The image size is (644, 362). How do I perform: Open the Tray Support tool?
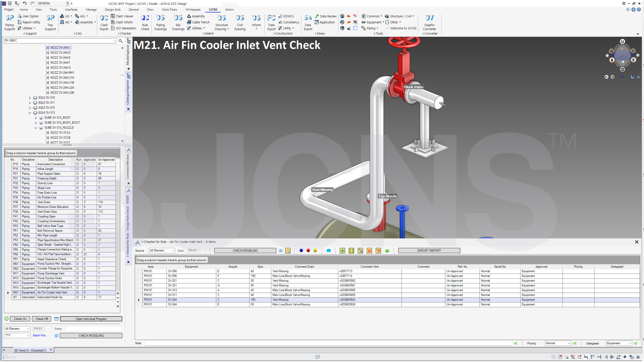[50, 23]
